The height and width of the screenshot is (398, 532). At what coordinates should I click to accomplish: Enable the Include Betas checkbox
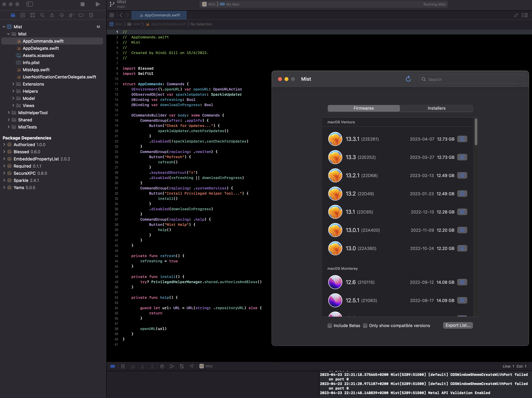tap(330, 326)
